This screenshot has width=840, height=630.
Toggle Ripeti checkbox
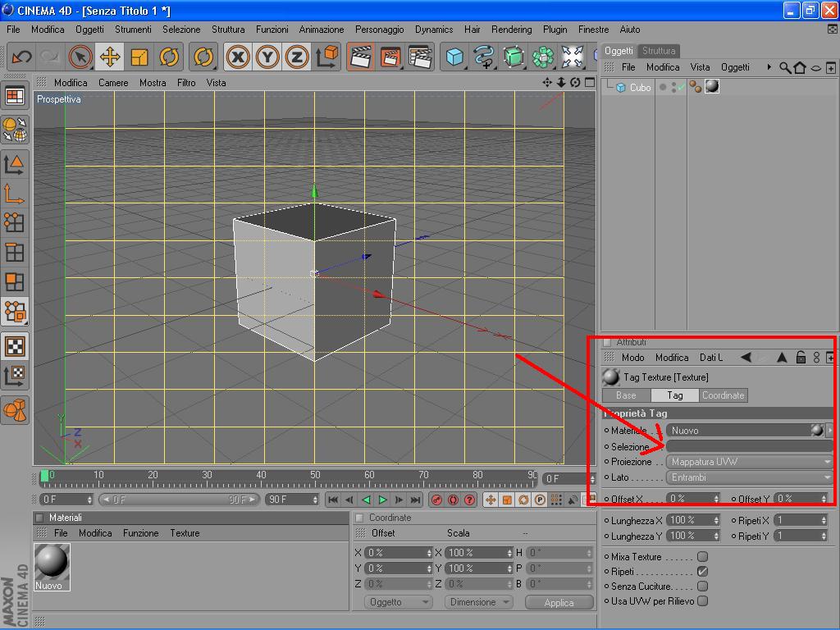click(702, 572)
